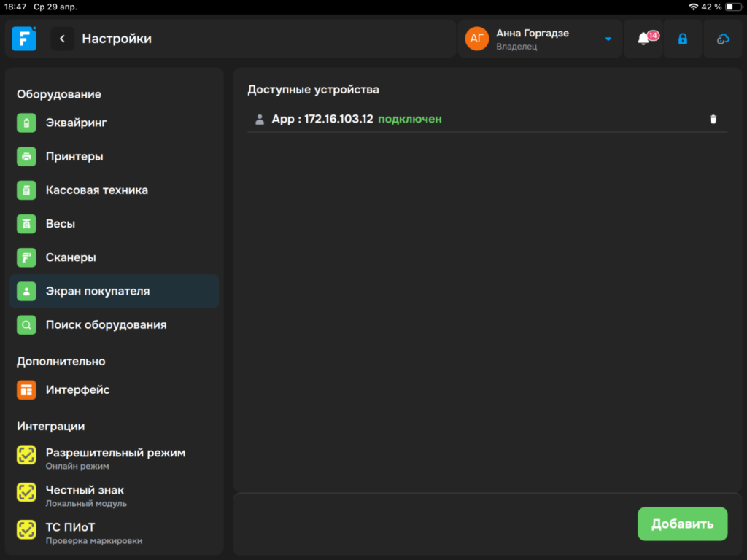Tap the Wi-Fi status bar icon

(x=693, y=7)
